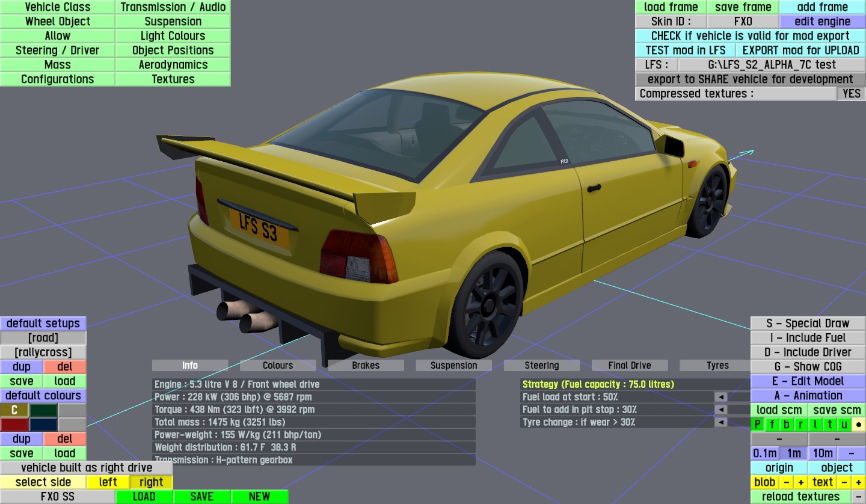Click load frame button

coord(671,7)
